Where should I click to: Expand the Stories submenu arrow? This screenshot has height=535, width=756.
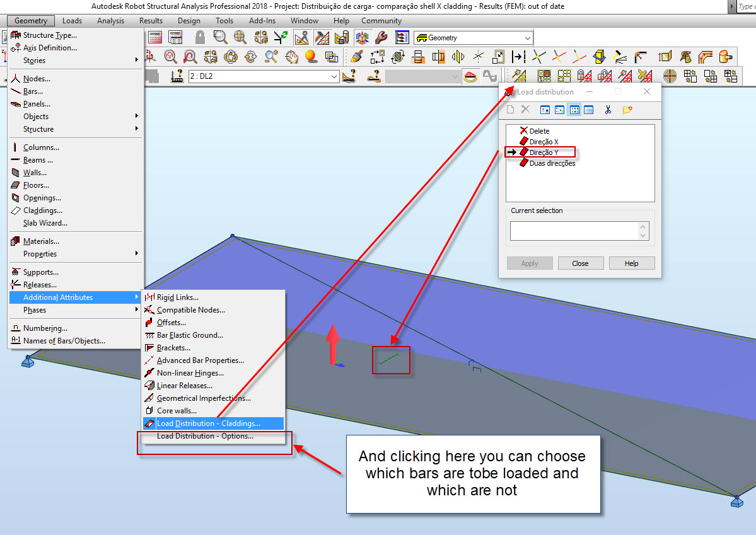coord(136,60)
